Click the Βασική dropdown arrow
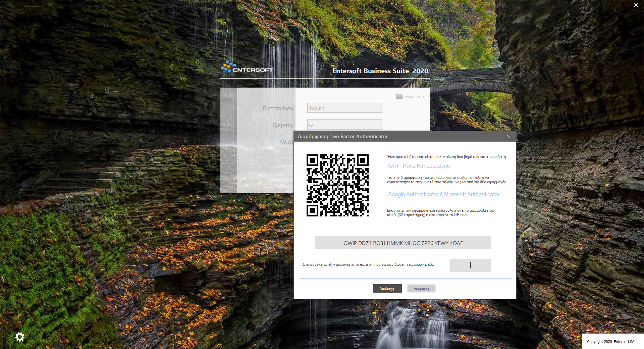This screenshot has height=349, width=644. [380, 108]
